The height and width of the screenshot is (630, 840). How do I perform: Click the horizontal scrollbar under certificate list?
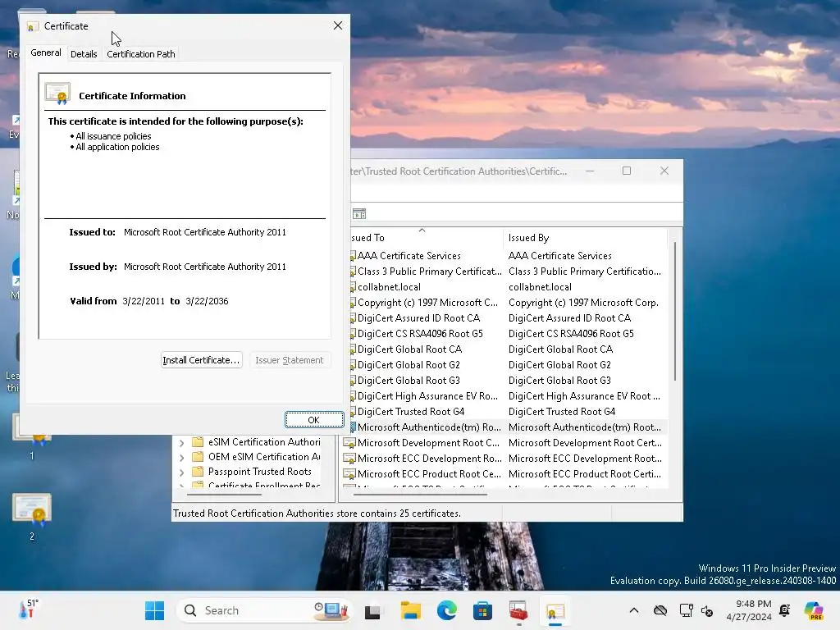pos(421,495)
